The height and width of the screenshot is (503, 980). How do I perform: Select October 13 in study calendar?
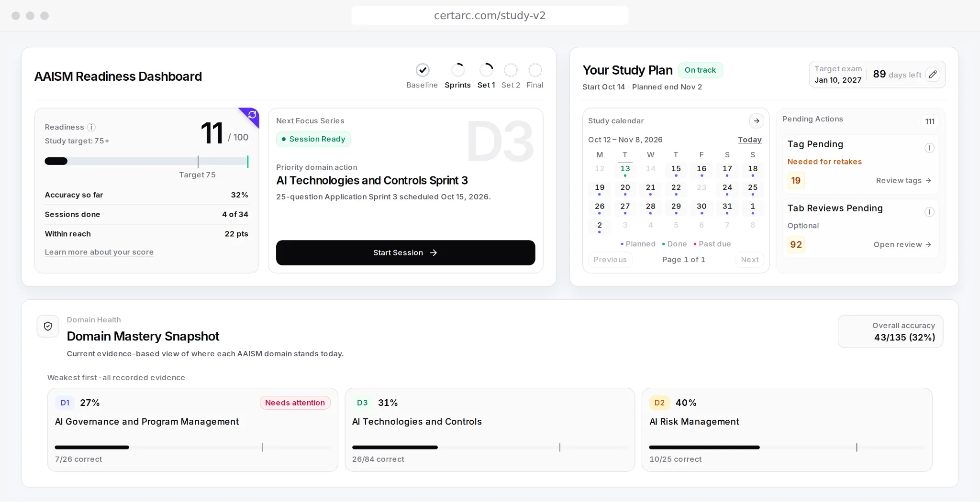(625, 170)
